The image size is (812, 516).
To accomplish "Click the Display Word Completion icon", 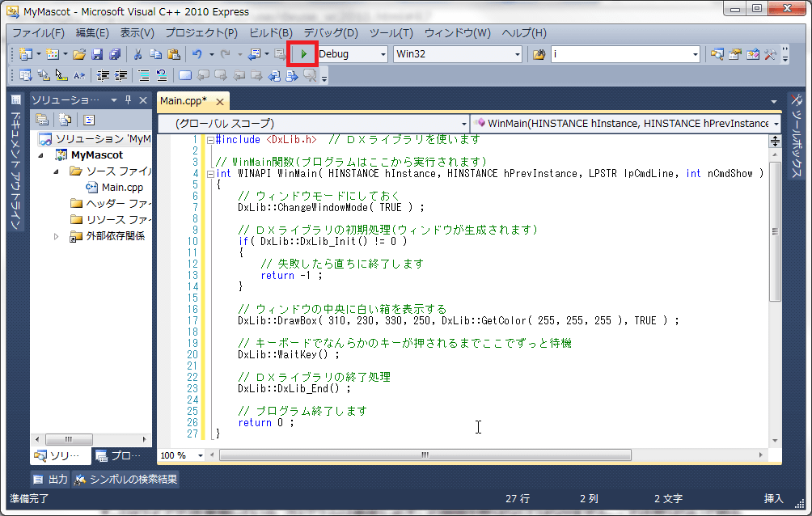I will [78, 76].
